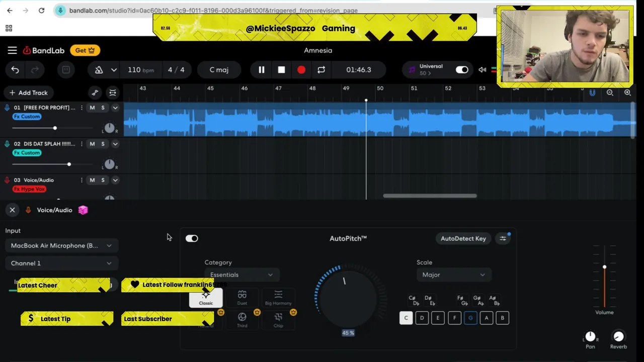Viewport: 644px width, 362px height.
Task: Click the BandLab logo
Action: click(x=44, y=50)
